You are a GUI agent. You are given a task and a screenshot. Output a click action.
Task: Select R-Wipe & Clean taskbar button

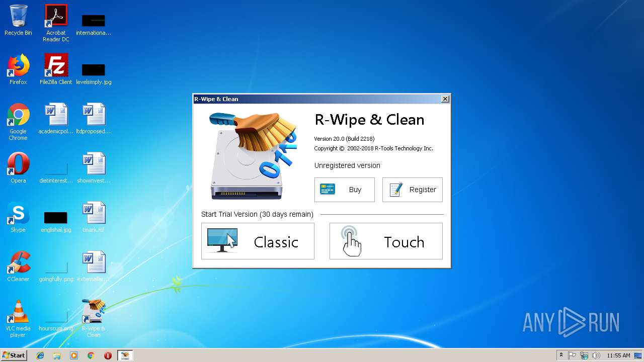(x=125, y=355)
